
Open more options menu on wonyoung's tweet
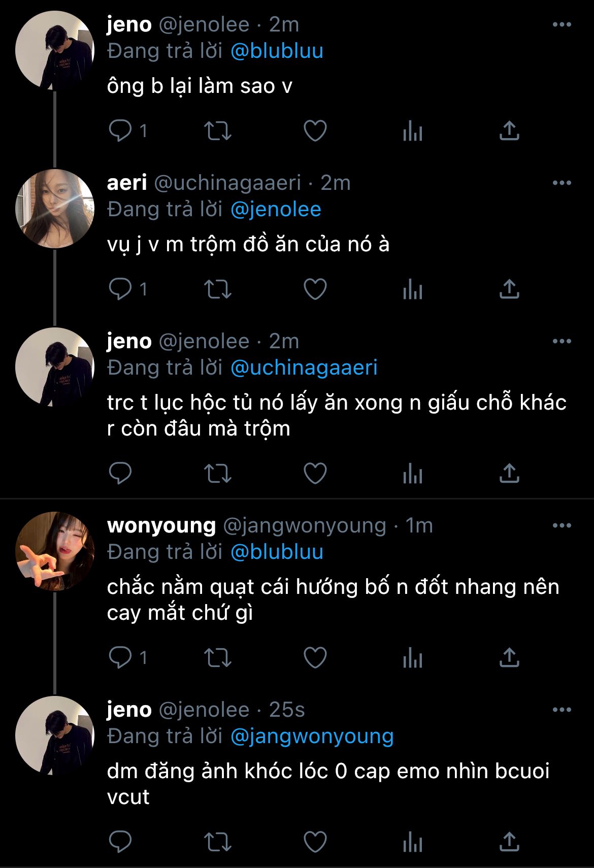(562, 525)
